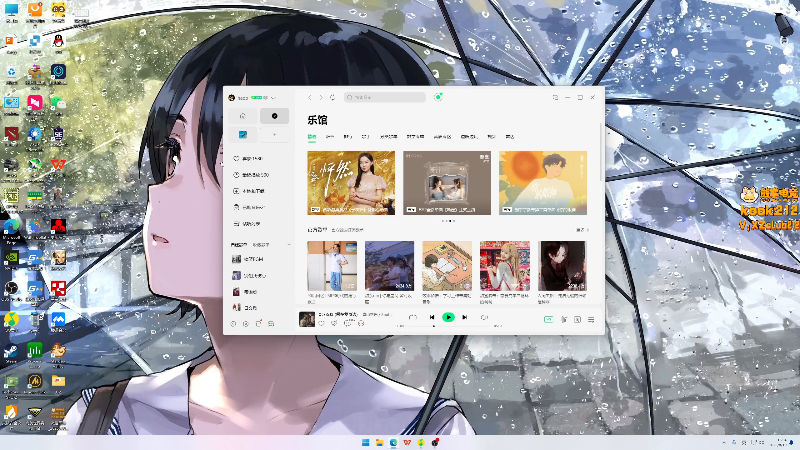Image resolution: width=800 pixels, height=450 pixels.
Task: Open playlist cover with blonde girl in store
Action: (x=505, y=266)
